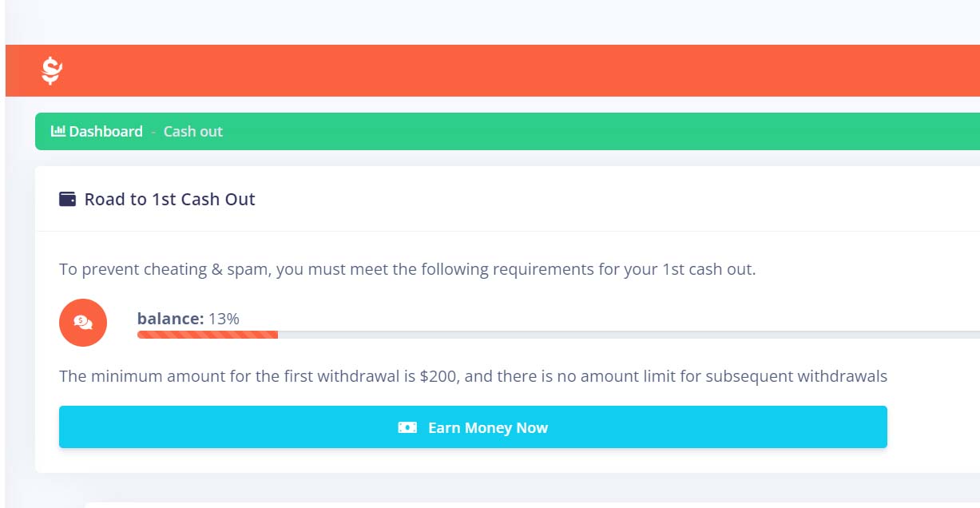Click the bar-chart icon beside Dashboard

pos(58,131)
